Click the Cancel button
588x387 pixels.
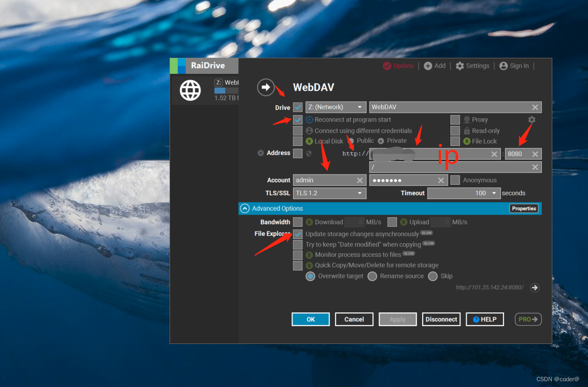point(354,319)
